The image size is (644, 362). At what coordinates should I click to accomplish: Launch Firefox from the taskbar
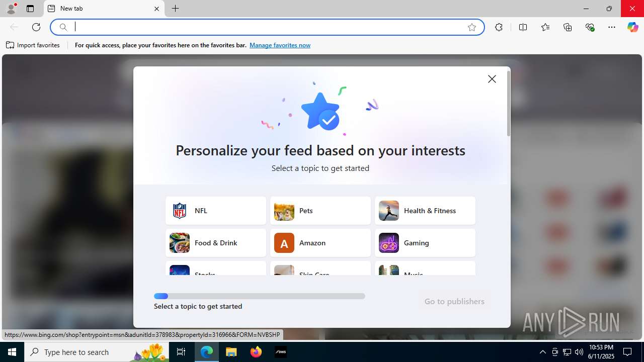(x=256, y=352)
